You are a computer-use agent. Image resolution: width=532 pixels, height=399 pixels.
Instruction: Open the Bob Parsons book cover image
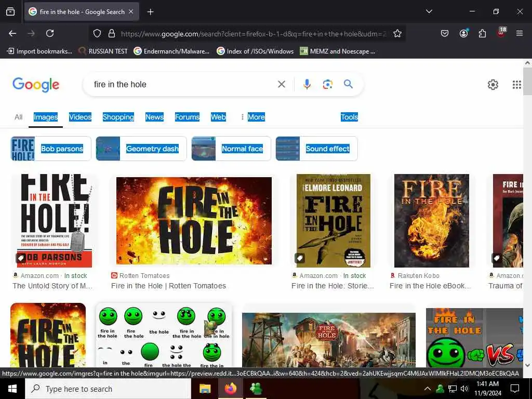click(x=54, y=220)
